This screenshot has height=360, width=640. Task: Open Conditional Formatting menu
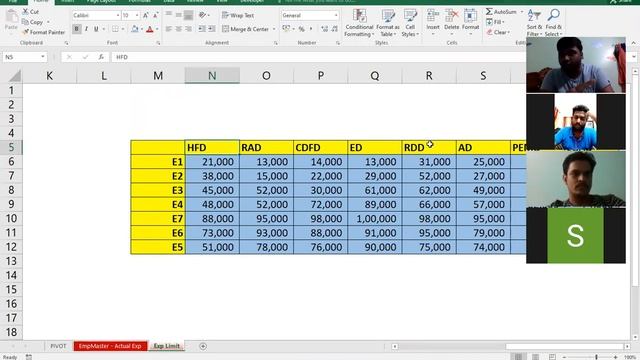pos(359,23)
